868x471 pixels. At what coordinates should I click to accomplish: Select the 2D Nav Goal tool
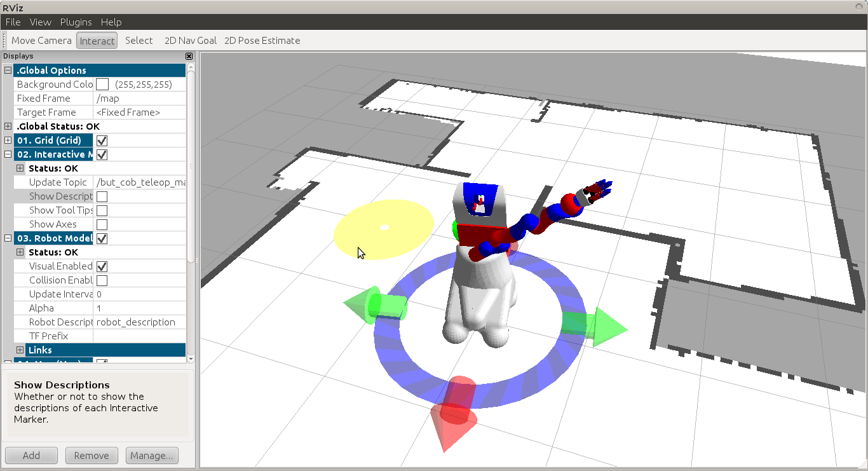[190, 41]
